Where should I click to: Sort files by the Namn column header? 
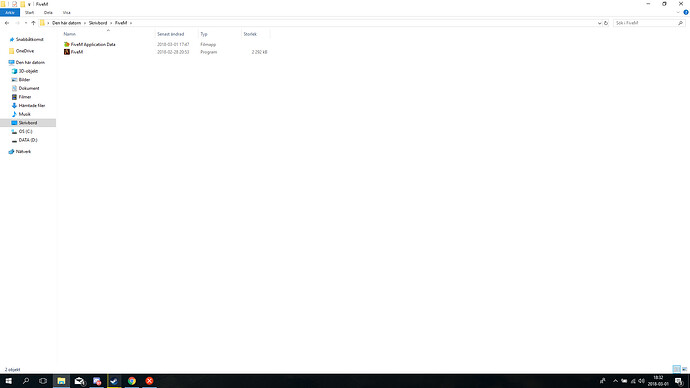70,34
